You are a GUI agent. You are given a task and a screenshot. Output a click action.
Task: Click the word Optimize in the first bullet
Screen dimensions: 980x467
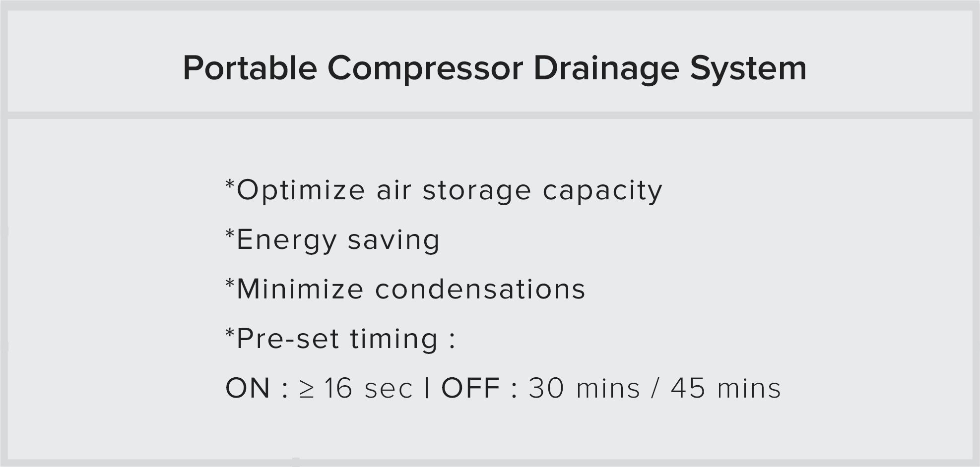tap(301, 190)
